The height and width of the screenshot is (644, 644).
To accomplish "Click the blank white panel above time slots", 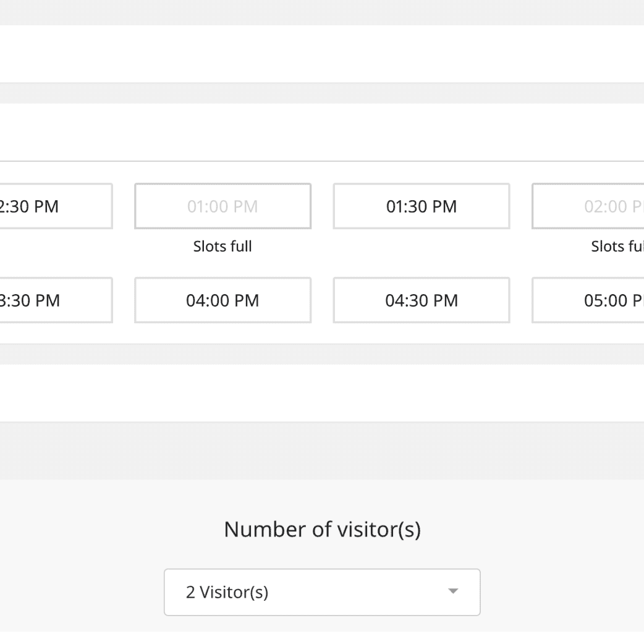I will (x=321, y=54).
